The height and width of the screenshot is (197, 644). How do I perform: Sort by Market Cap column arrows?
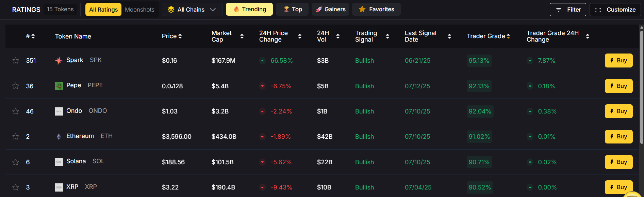click(242, 36)
